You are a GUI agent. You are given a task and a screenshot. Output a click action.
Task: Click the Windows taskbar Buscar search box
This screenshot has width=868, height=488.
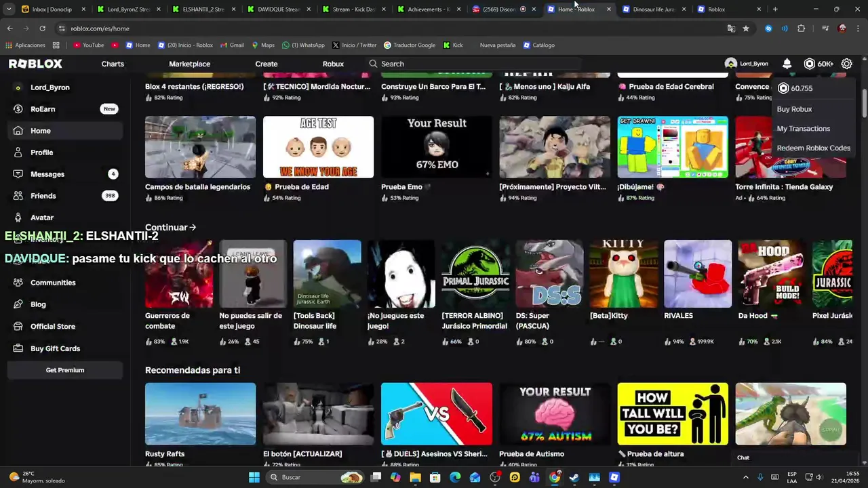pos(315,477)
